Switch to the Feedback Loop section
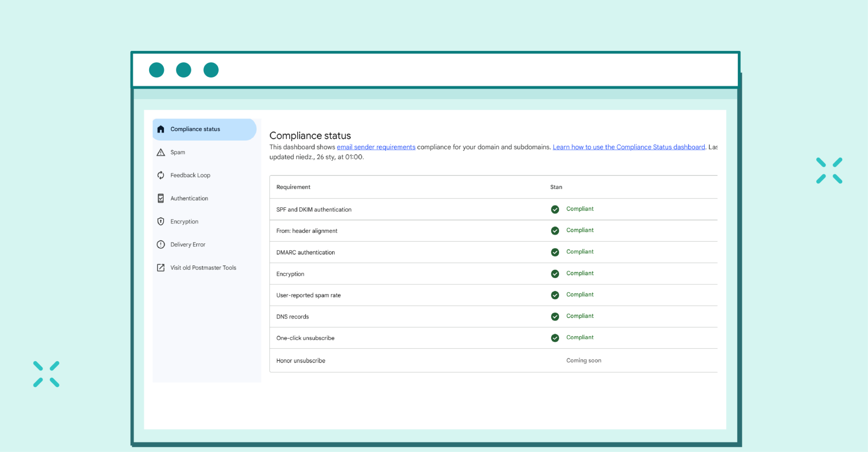Viewport: 868px width, 452px height. pyautogui.click(x=190, y=175)
